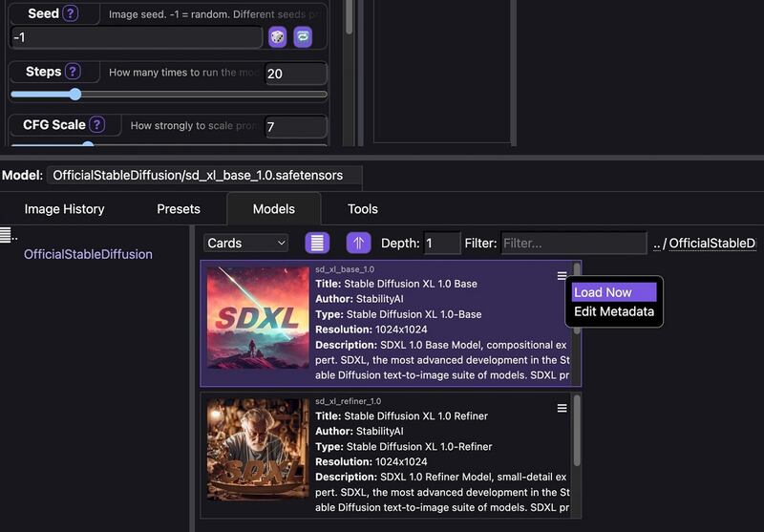764x532 pixels.
Task: Open the Steps help question mark
Action: pos(73,72)
